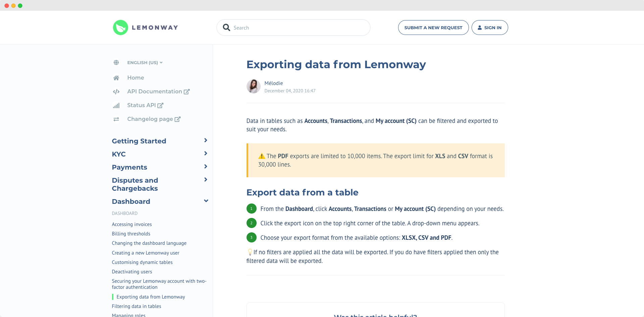
Task: Click Mélodie's author avatar photo
Action: 254,86
